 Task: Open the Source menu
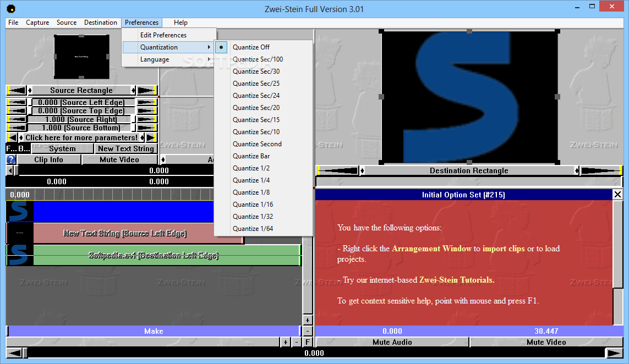point(67,23)
